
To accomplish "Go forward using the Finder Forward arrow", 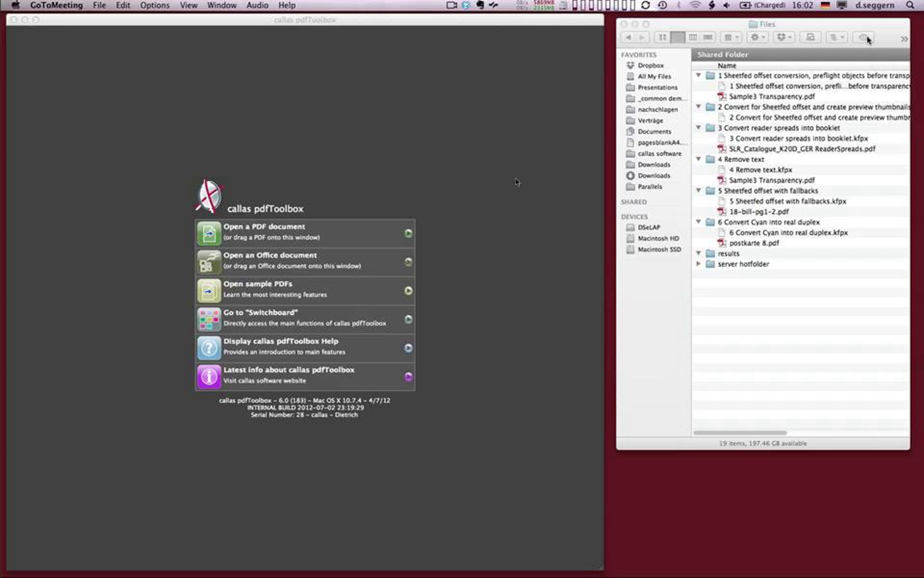I will pyautogui.click(x=642, y=37).
